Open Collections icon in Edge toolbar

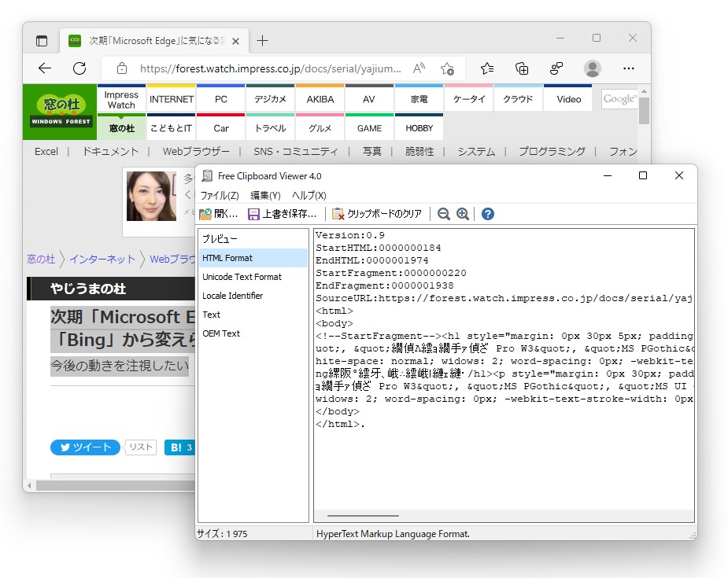coord(522,68)
